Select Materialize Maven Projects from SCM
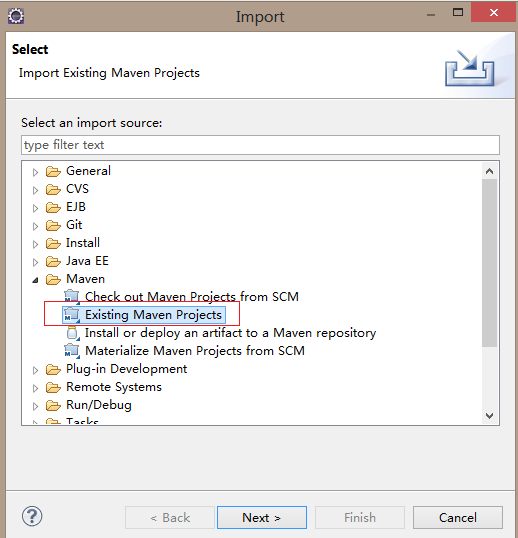The image size is (518, 538). pos(195,351)
